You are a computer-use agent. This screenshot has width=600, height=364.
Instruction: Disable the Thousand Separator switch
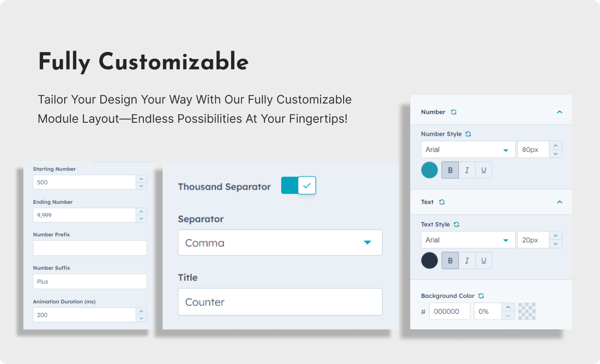click(299, 186)
